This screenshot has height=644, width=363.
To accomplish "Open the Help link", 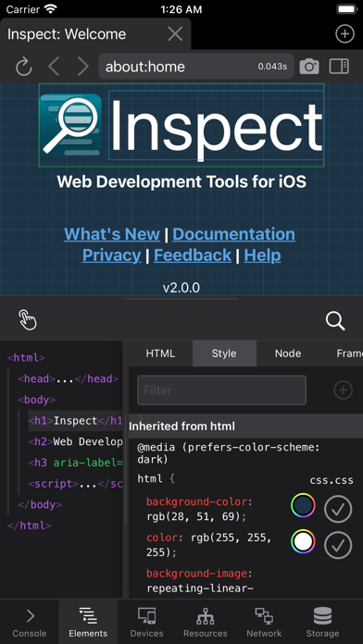I will [262, 255].
